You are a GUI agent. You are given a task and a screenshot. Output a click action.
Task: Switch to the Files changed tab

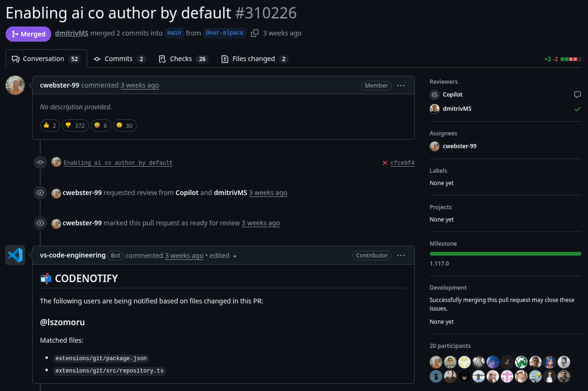pos(255,59)
